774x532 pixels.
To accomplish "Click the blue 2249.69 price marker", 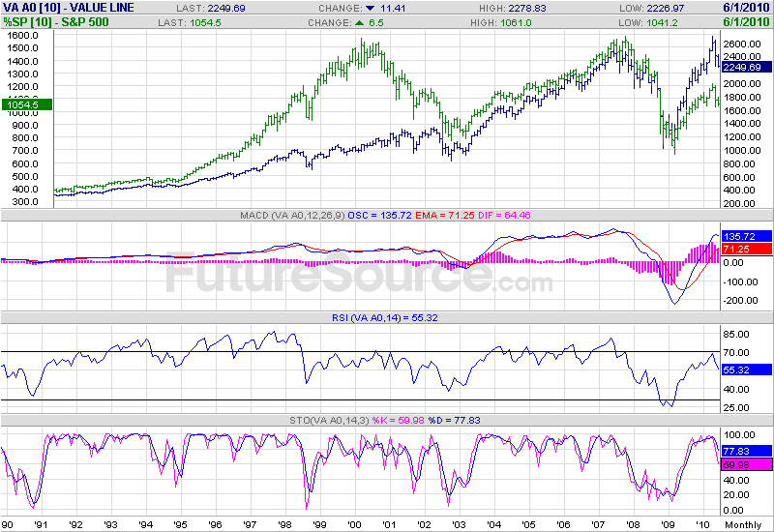I will click(746, 67).
